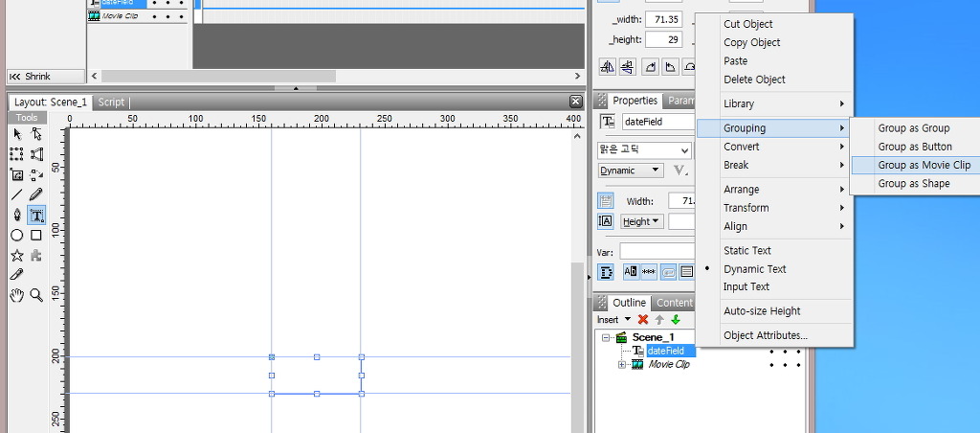Open the Dynamic text type dropdown

click(631, 171)
